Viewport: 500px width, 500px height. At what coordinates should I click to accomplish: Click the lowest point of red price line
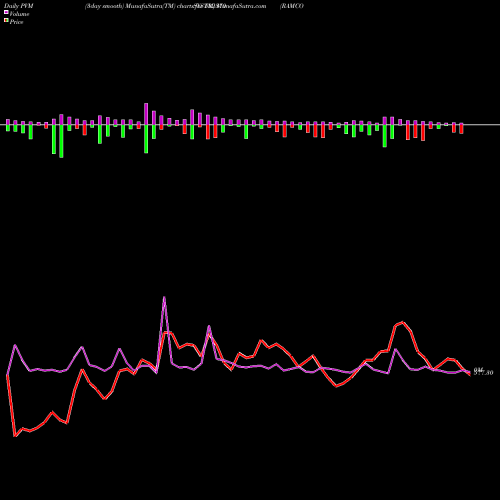coord(15,436)
